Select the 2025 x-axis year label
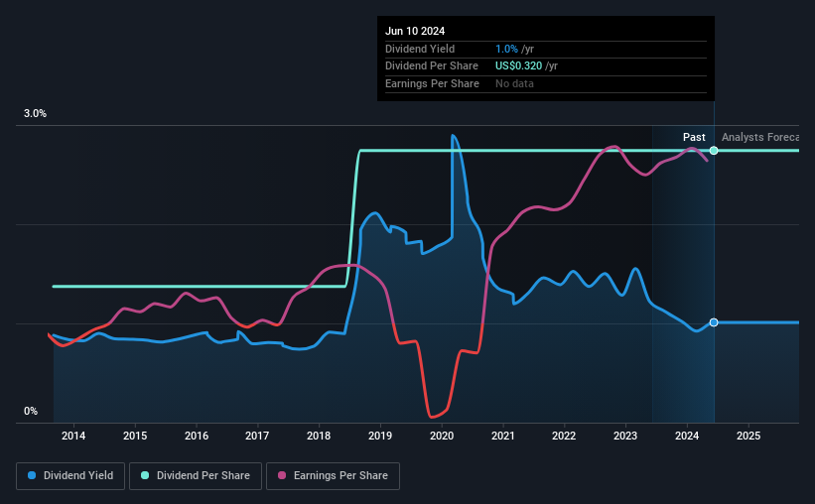Image resolution: width=815 pixels, height=504 pixels. pos(748,436)
